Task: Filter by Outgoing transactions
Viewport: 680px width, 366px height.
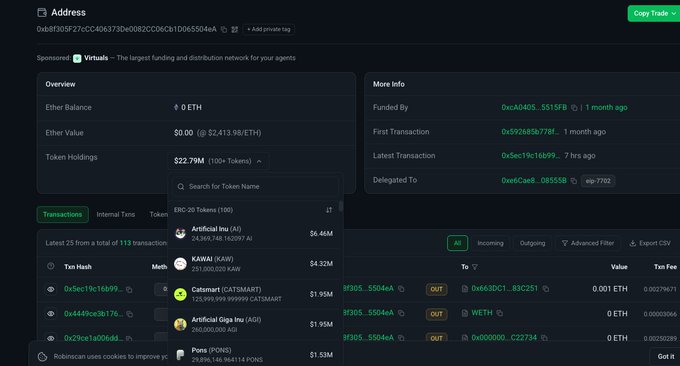Action: point(533,243)
